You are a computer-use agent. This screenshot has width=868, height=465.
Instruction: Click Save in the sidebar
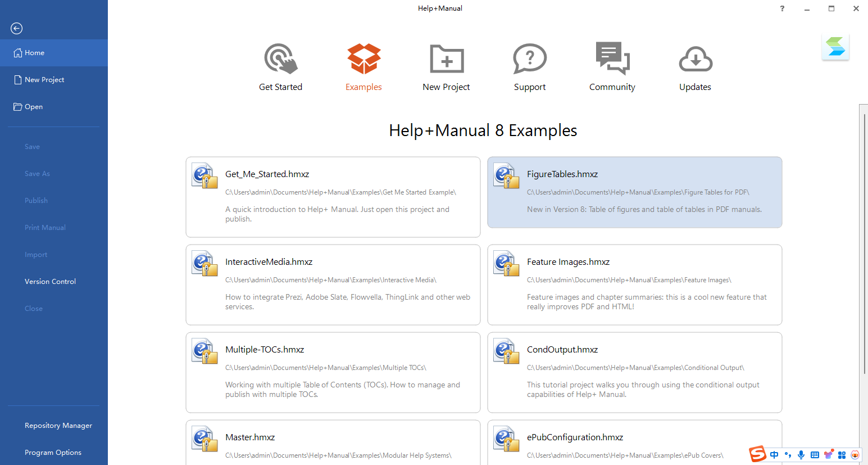(x=54, y=147)
